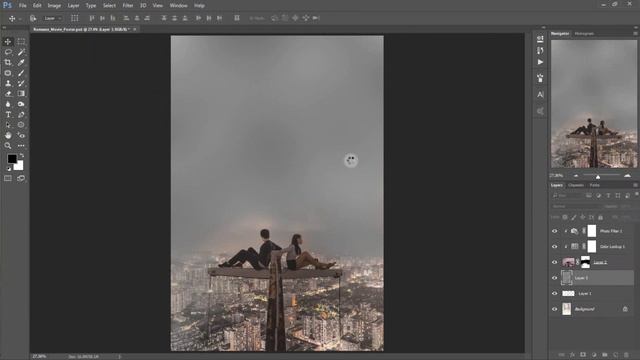Change screen mode at the toolbox bottom
640x360 pixels.
pyautogui.click(x=21, y=178)
